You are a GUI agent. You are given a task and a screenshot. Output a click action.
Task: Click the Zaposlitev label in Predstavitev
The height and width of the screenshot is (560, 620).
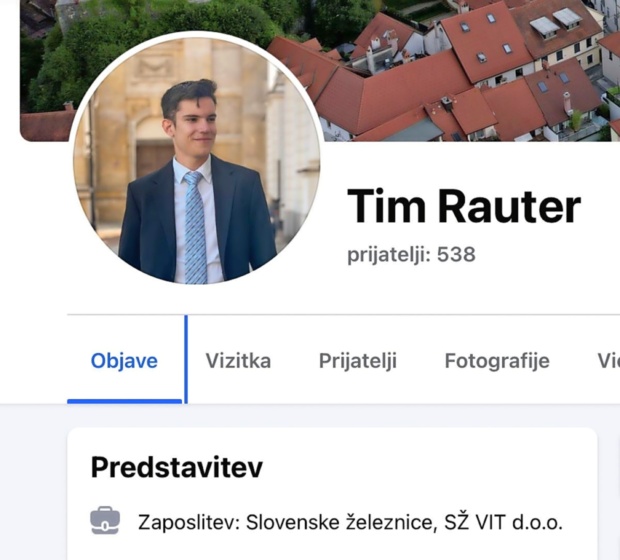tap(189, 522)
